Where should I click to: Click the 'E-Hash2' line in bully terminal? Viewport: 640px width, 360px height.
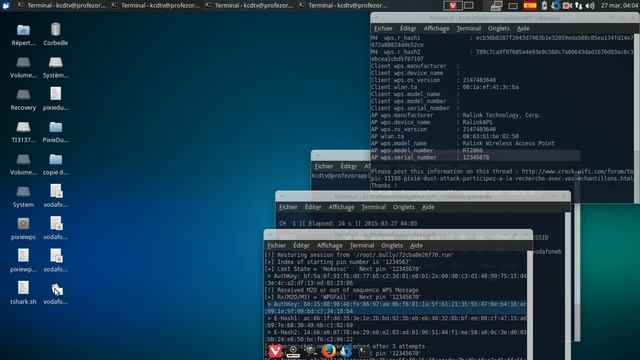(395, 336)
